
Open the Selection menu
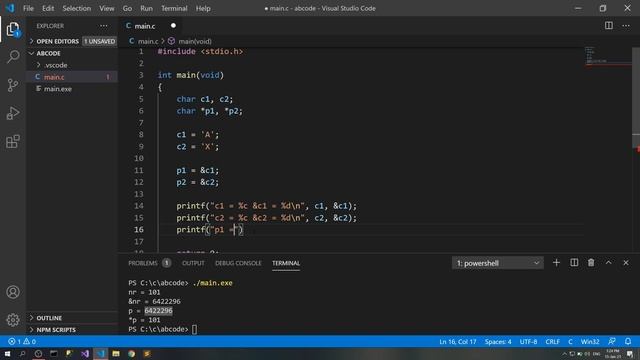pyautogui.click(x=76, y=8)
